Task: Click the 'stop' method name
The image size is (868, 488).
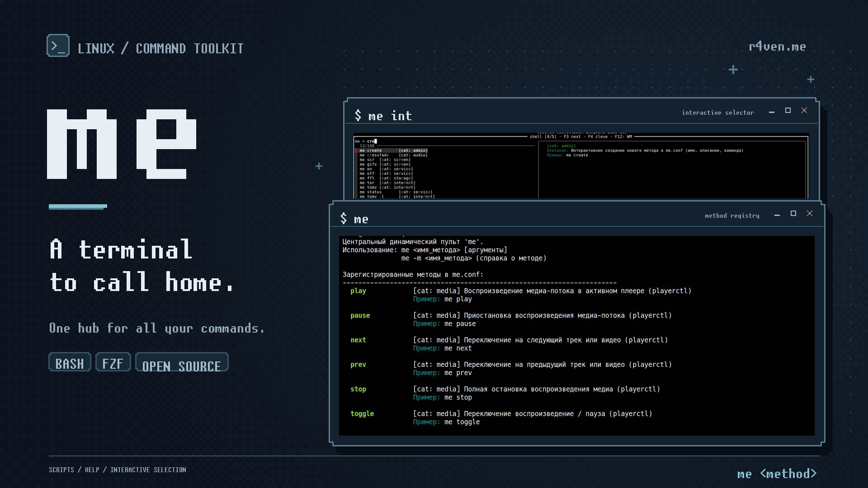Action: coord(358,389)
